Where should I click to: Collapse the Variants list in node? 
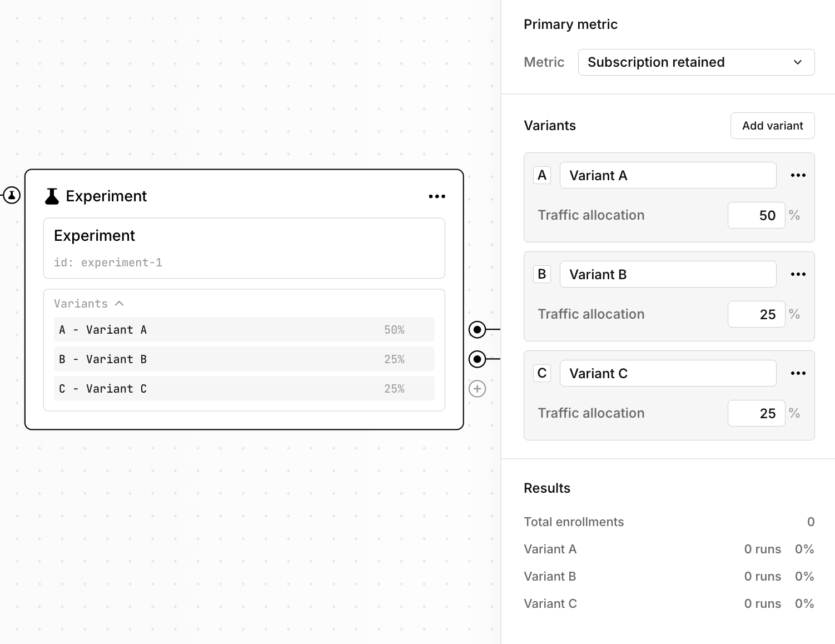[x=119, y=304]
